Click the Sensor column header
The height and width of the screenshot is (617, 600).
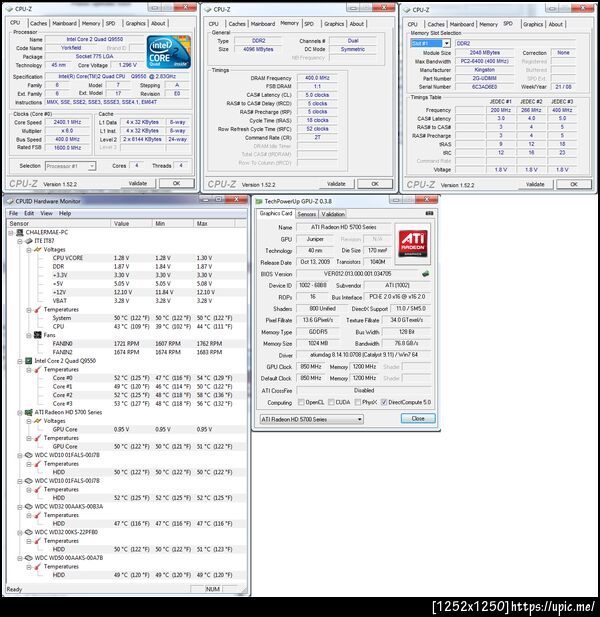pos(59,224)
